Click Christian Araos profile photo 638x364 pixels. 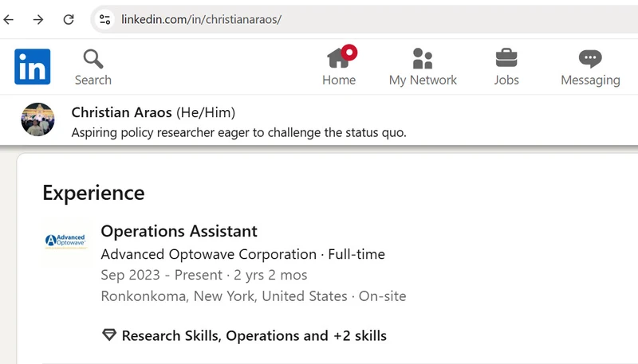[37, 119]
